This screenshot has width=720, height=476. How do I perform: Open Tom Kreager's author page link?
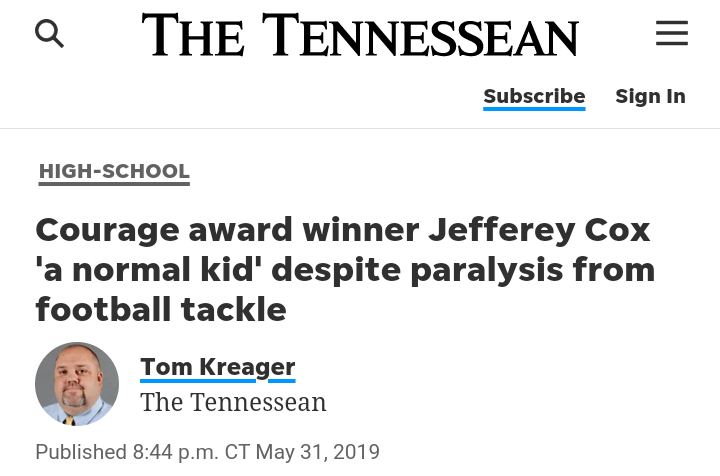click(x=217, y=367)
